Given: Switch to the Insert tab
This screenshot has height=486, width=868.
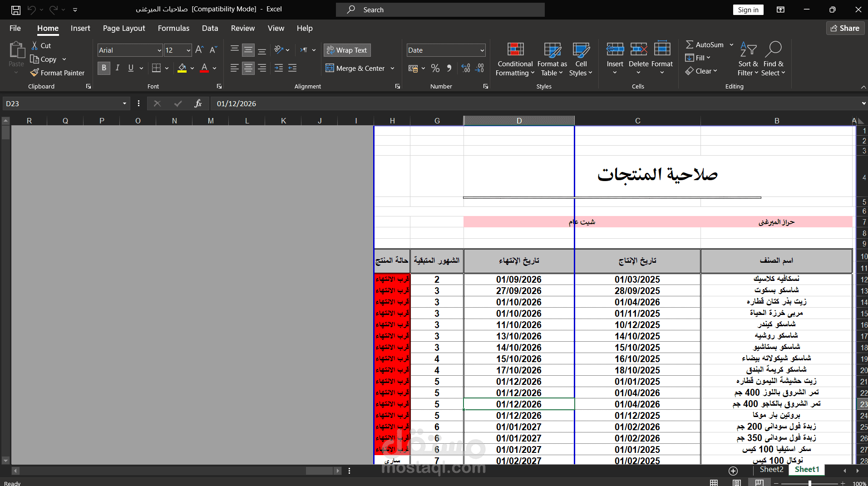Looking at the screenshot, I should click(x=80, y=28).
